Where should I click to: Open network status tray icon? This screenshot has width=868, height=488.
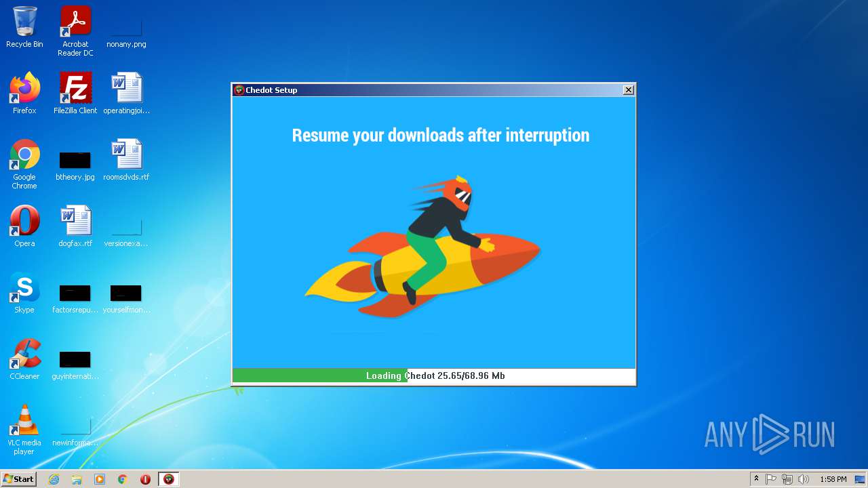pyautogui.click(x=787, y=479)
